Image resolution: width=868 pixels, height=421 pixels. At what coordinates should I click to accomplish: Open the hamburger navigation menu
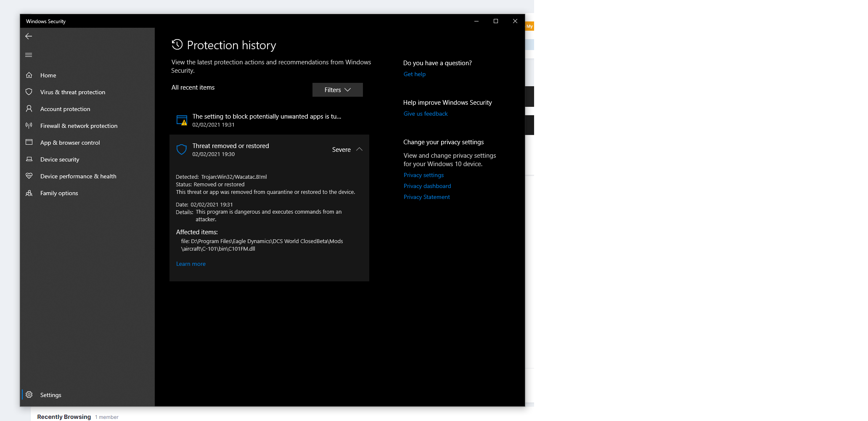pyautogui.click(x=29, y=55)
